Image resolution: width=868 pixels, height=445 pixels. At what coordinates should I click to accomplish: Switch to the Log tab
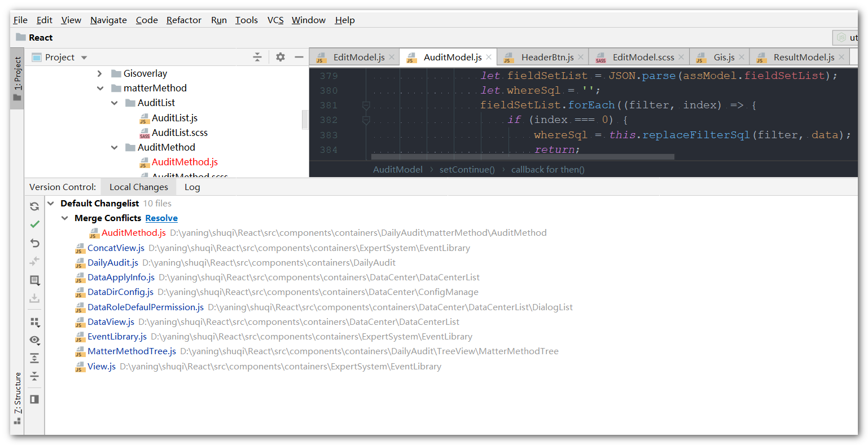tap(192, 187)
